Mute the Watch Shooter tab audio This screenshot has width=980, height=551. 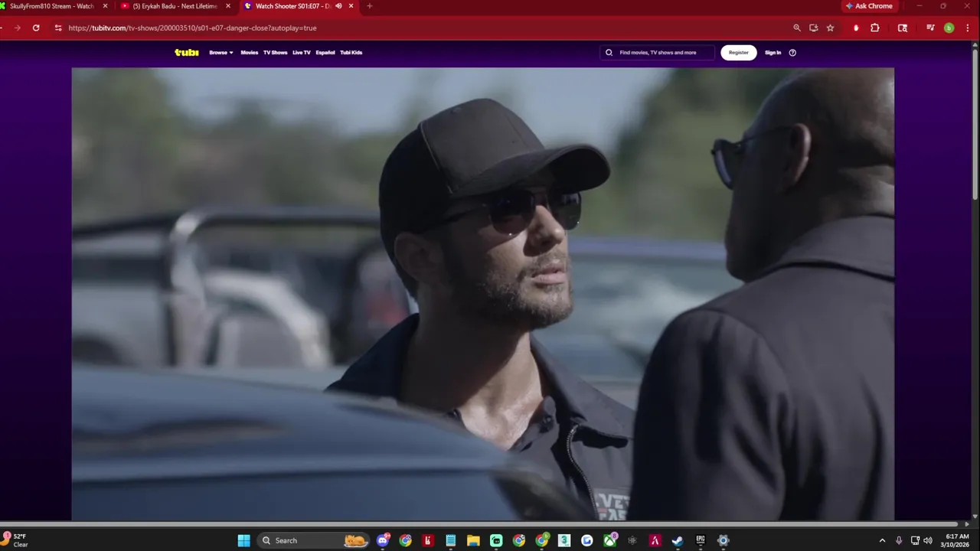click(338, 6)
